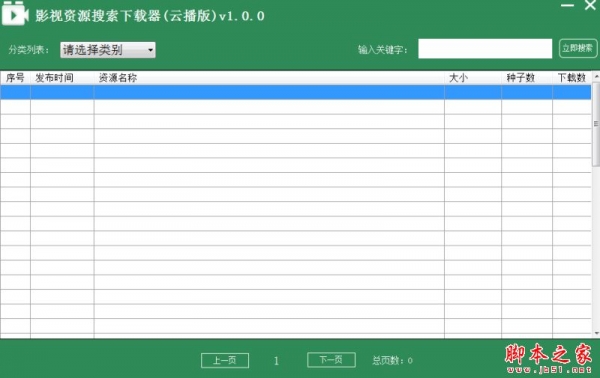Sort by the 种子数 column header
Viewport: 600px width, 378px height.
[x=527, y=78]
